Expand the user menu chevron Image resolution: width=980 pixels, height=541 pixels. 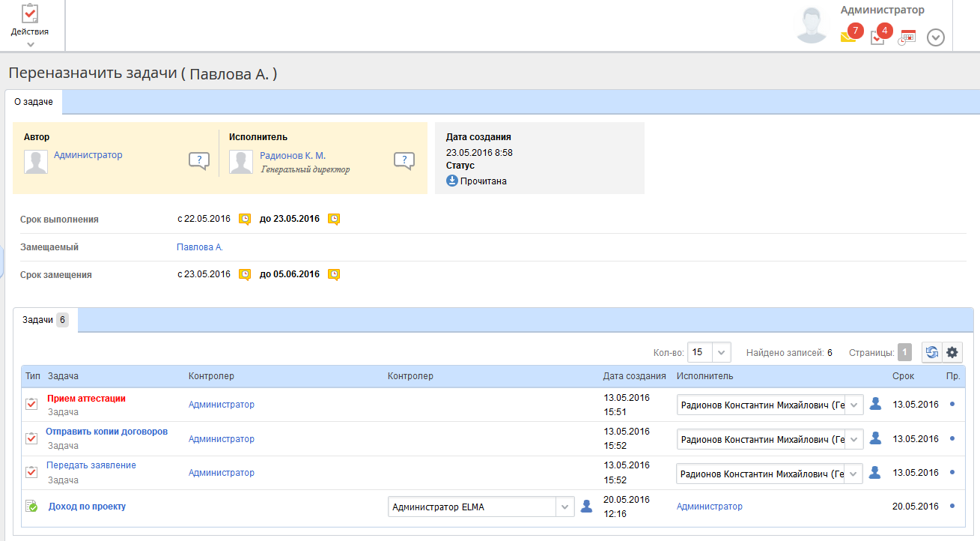936,37
